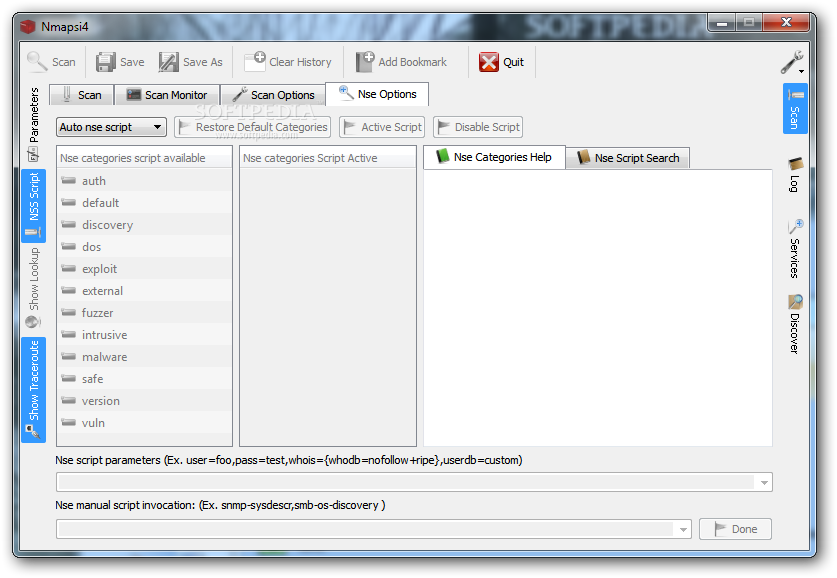837x578 pixels.
Task: Click the Show Lookup globe icon
Action: pyautogui.click(x=33, y=322)
